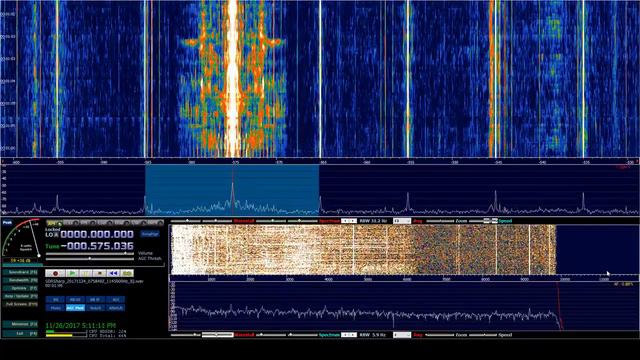
Task: Select AM demodulation mode
Action: click(x=55, y=222)
